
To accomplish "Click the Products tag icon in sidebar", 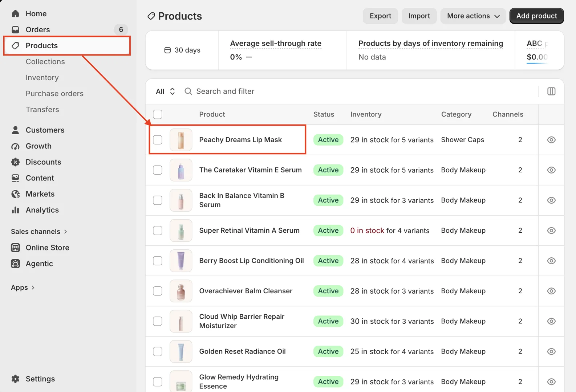I will tap(15, 45).
